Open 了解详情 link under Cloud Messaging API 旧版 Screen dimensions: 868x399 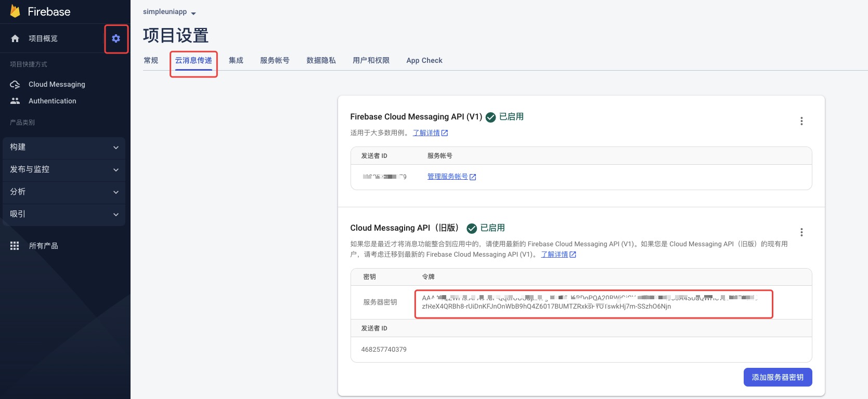[554, 255]
